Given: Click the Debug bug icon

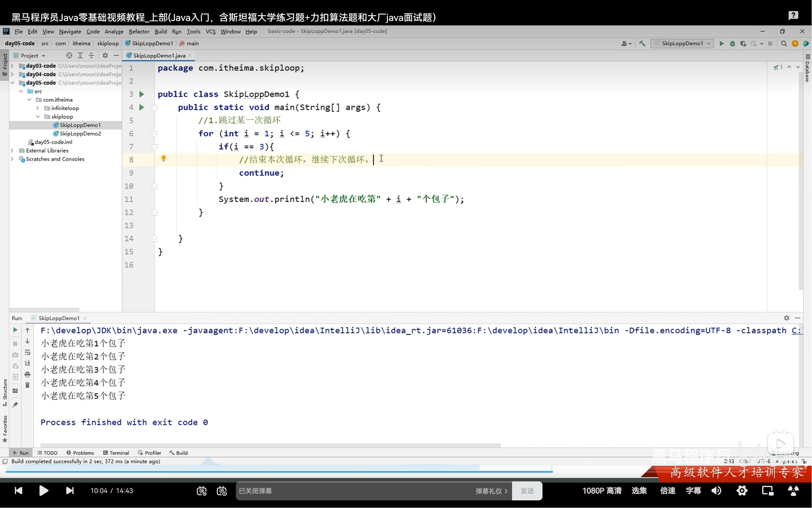Looking at the screenshot, I should point(732,43).
